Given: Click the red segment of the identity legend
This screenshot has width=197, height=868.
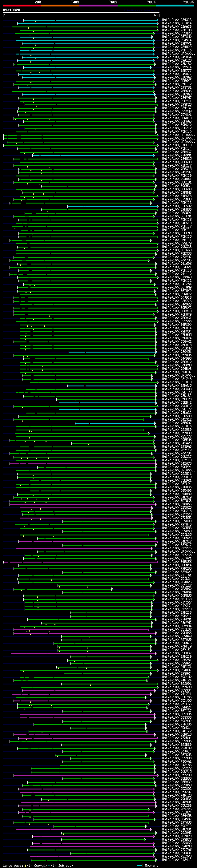Looking at the screenshot, I should (22, 6).
